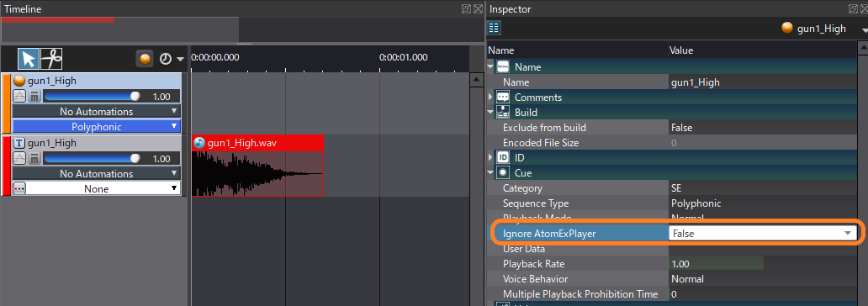Click the ID section icon
868x306 pixels.
(503, 158)
